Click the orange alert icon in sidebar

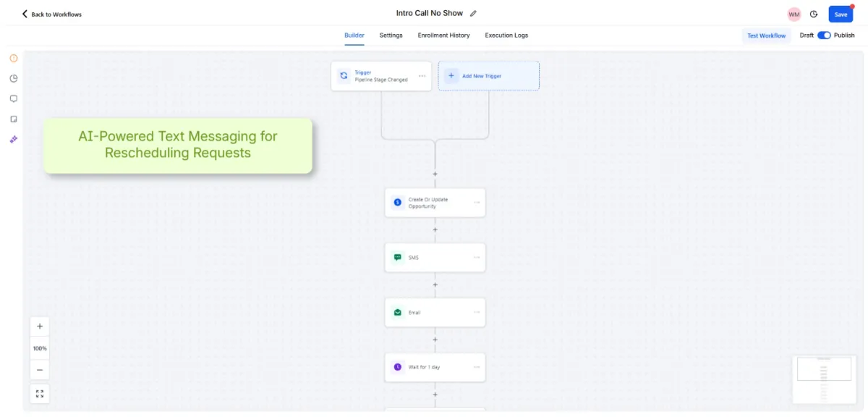pos(14,58)
